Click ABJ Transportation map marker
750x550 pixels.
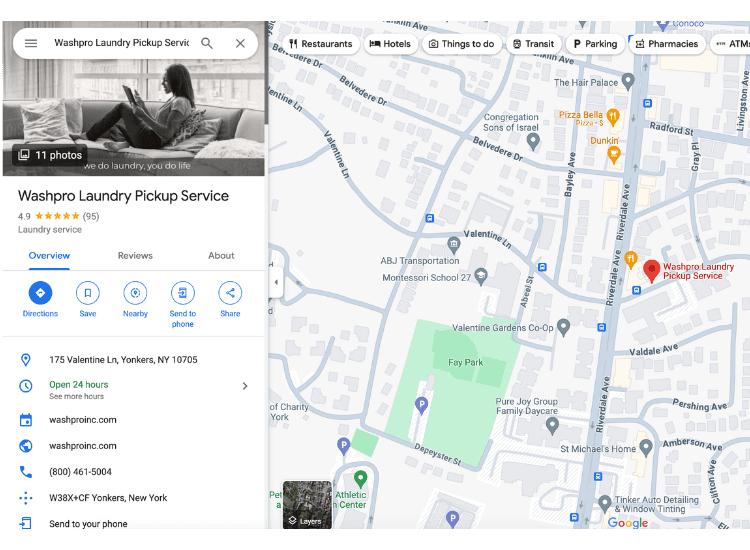454,246
